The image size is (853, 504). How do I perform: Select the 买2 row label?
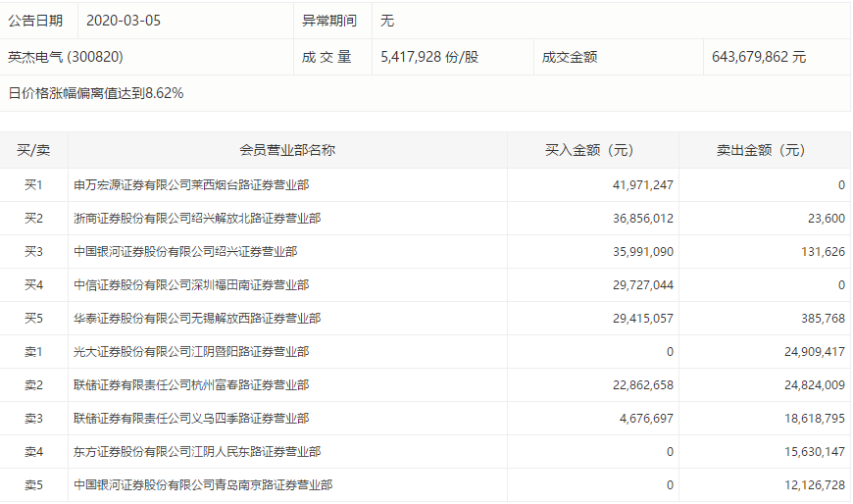(x=33, y=219)
